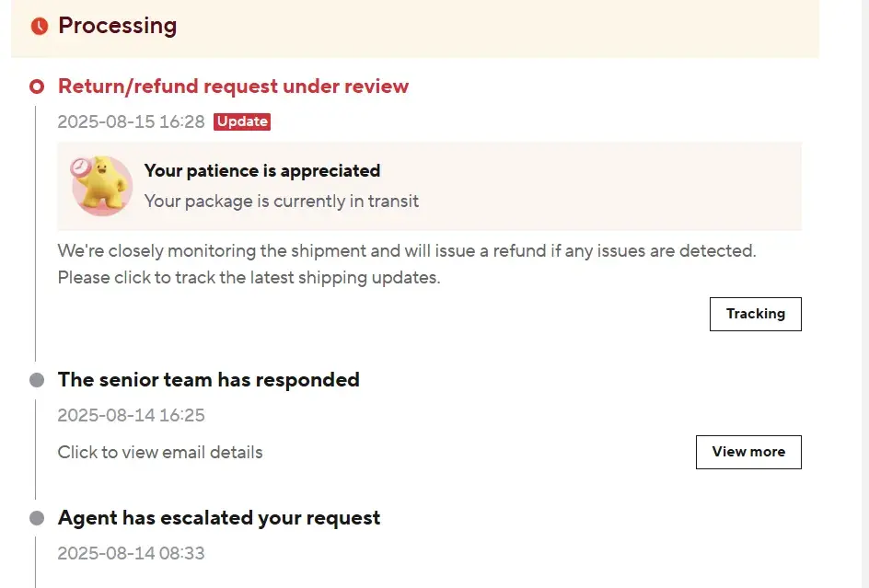Click Return/refund request under review heading
The height and width of the screenshot is (588, 869).
(x=233, y=86)
